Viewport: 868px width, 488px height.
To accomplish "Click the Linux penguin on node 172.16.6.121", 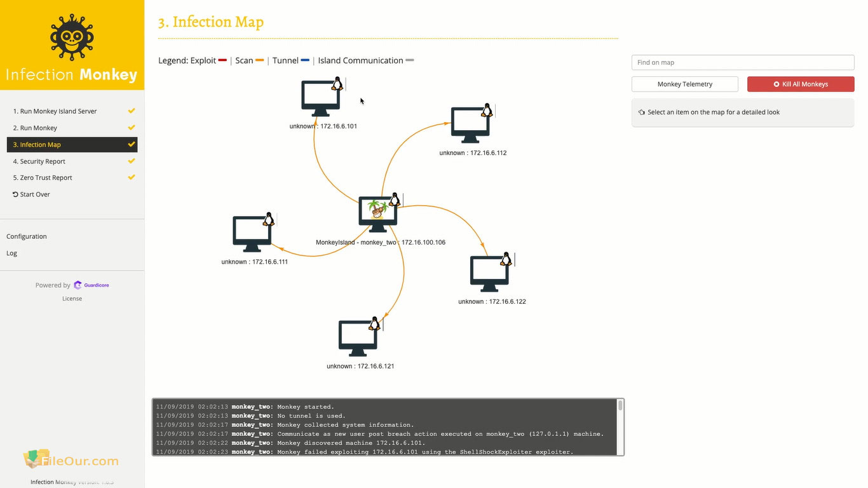I will (x=375, y=323).
